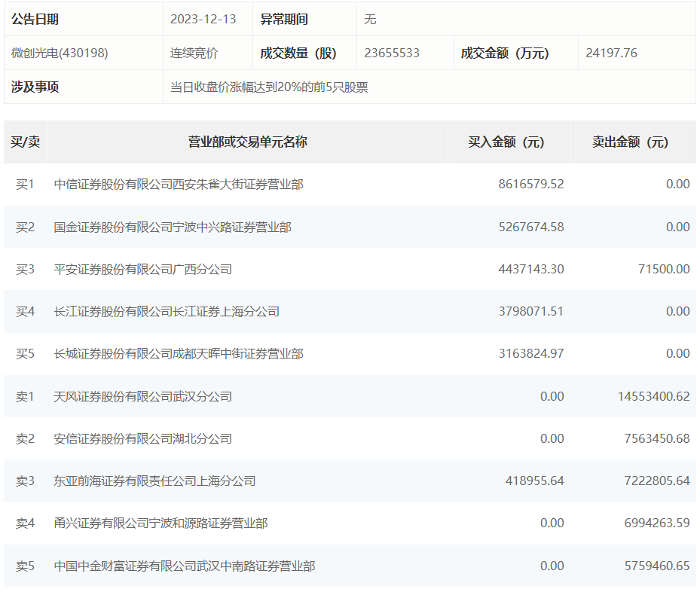This screenshot has height=592, width=700.
Task: Click 长城证券成都天晖中街证券营业部 name
Action: coord(179,353)
